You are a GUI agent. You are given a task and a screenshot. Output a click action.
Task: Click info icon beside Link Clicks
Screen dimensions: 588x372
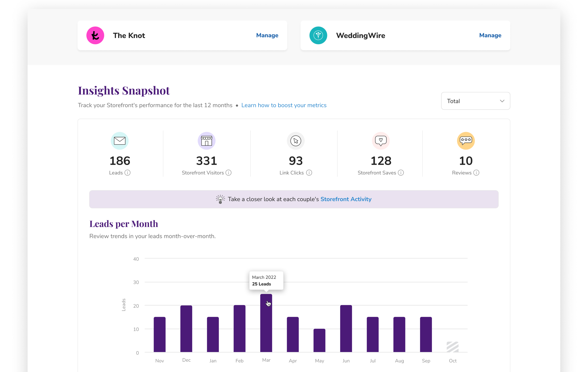[309, 173]
